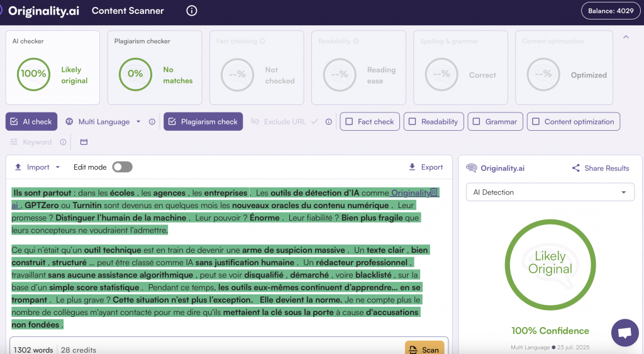Image resolution: width=644 pixels, height=354 pixels.
Task: Click the '23 juil. 2025' date text
Action: pyautogui.click(x=574, y=348)
